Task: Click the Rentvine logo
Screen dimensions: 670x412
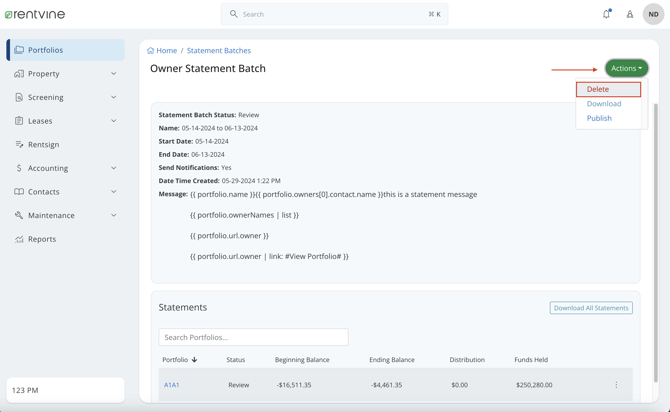Action: pos(35,14)
